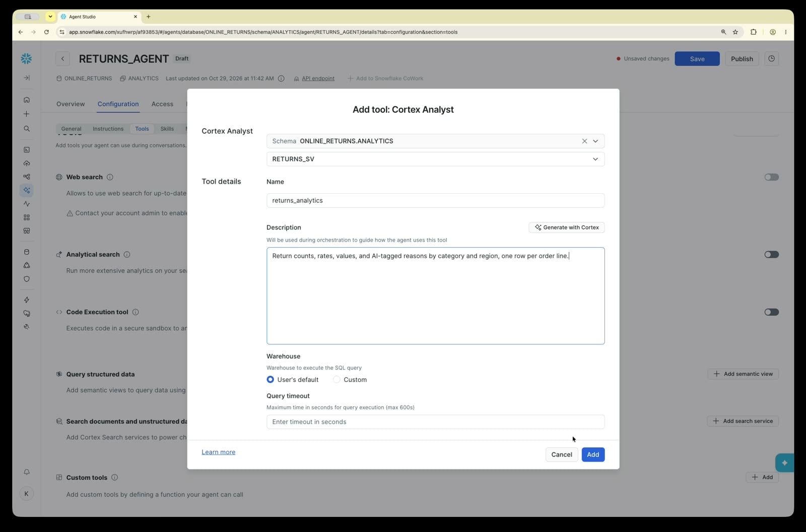
Task: Click the info icon beside Code Execution tool
Action: pos(136,312)
